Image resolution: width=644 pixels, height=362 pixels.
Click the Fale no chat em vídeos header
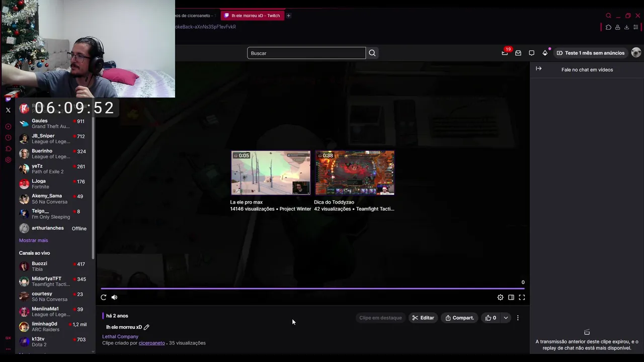[587, 70]
